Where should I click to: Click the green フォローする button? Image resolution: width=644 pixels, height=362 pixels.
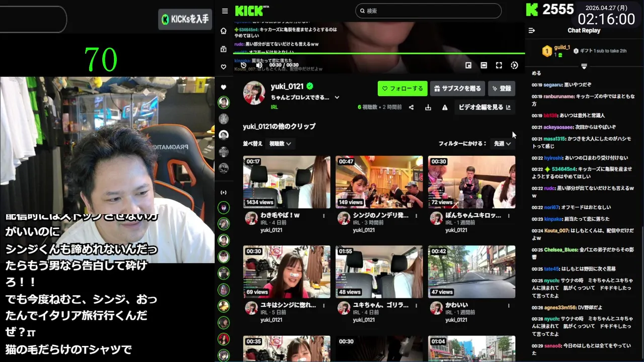click(x=403, y=88)
